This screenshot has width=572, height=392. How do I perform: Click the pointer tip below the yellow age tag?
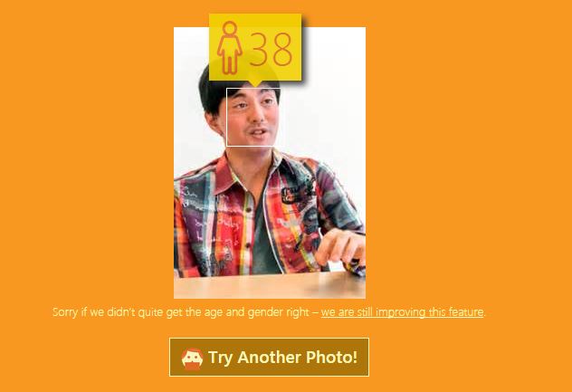pos(255,83)
